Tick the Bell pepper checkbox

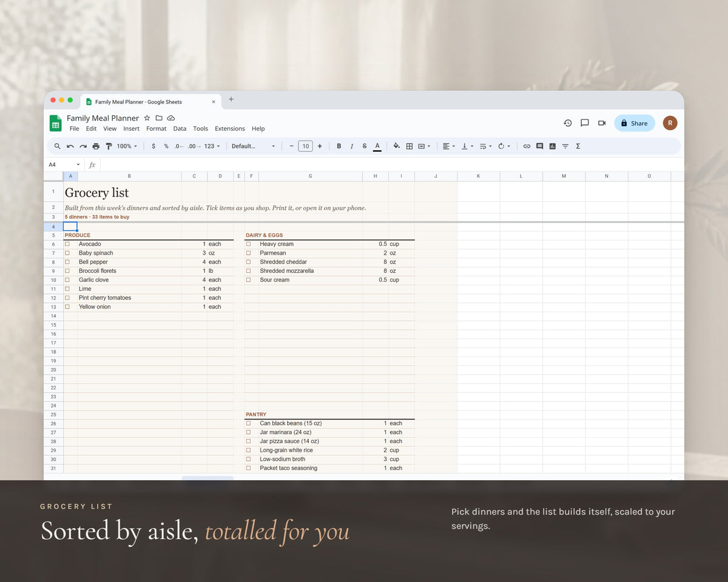pyautogui.click(x=67, y=262)
